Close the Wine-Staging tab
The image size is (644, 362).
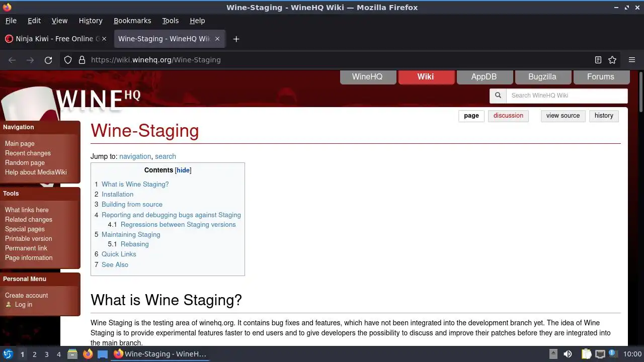217,39
